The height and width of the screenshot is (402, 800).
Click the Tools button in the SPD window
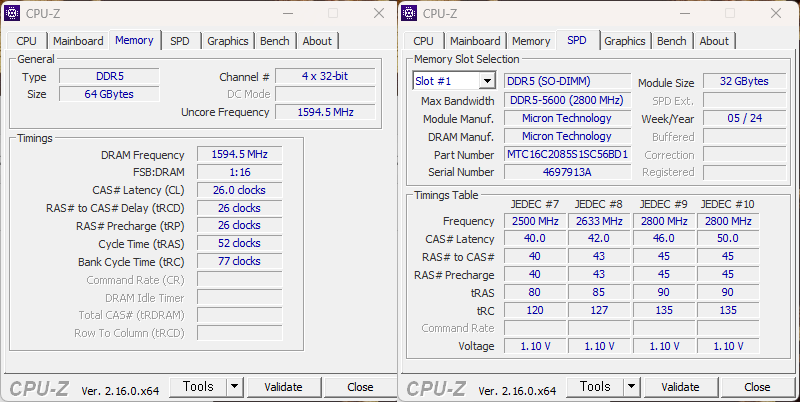(595, 387)
